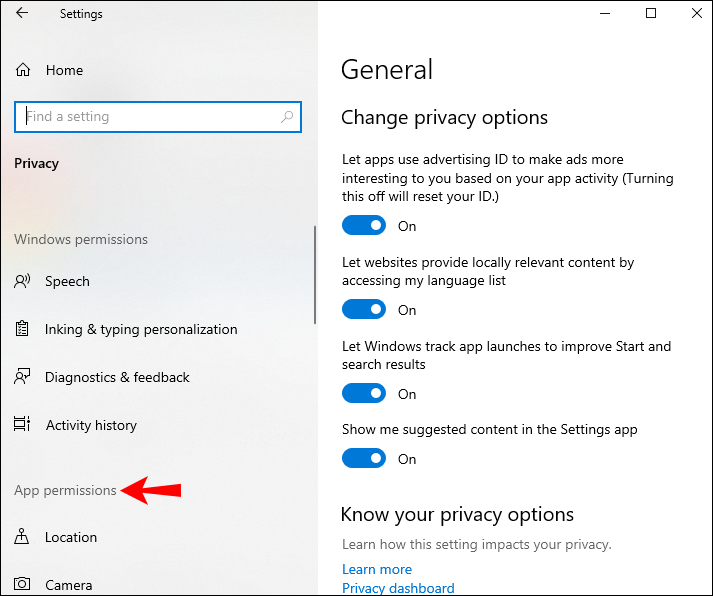
Task: Click the sidebar vertical scrollbar
Action: coord(315,274)
